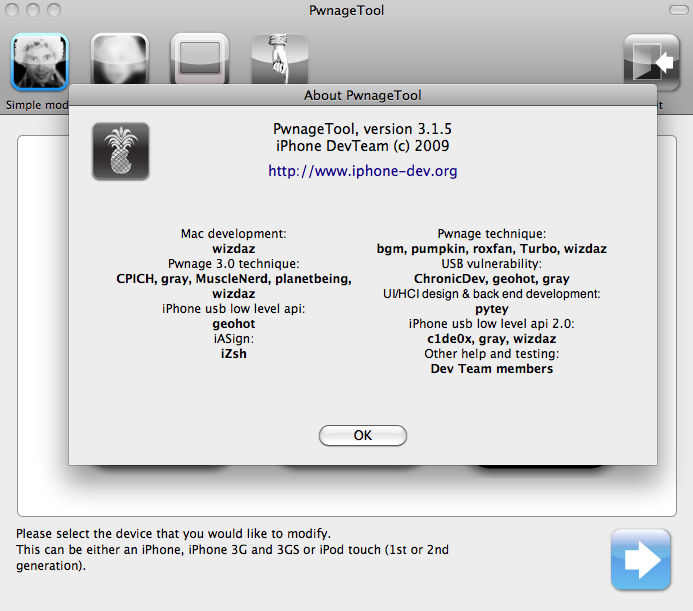Click 'USB vulnerability:' label
Screen dimensions: 693x611
pyautogui.click(x=491, y=263)
